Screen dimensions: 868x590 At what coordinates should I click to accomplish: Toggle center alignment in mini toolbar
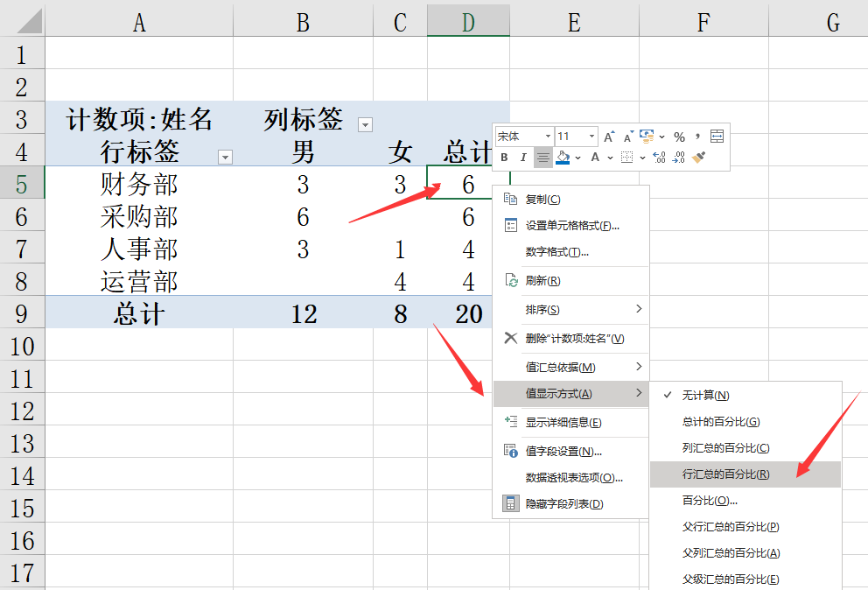(x=543, y=158)
